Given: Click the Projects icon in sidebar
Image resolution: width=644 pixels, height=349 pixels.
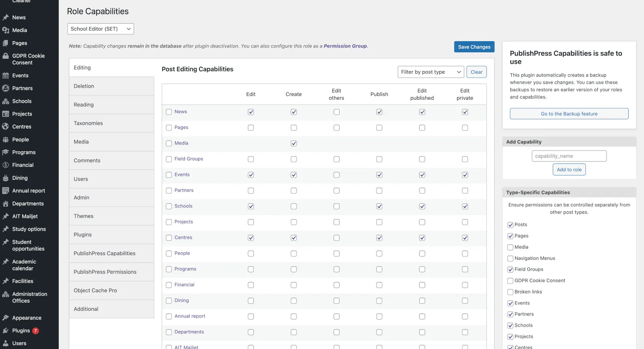Looking at the screenshot, I should click(x=6, y=114).
